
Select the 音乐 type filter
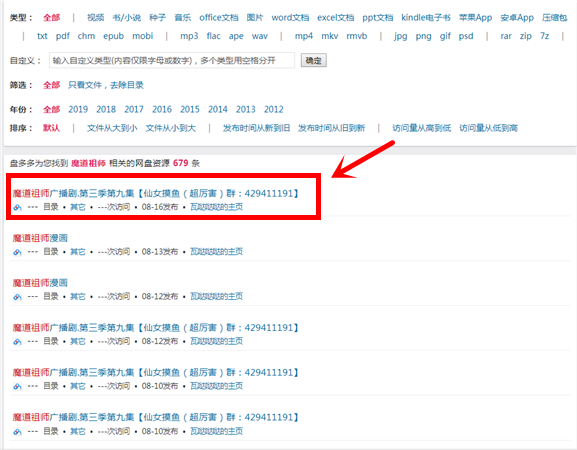pyautogui.click(x=183, y=17)
